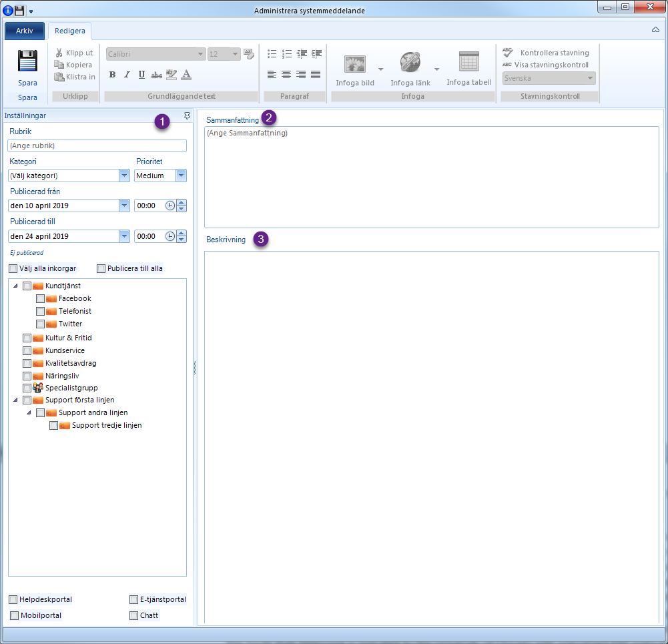Click the Rubrik input field
The image size is (668, 644).
pyautogui.click(x=97, y=145)
